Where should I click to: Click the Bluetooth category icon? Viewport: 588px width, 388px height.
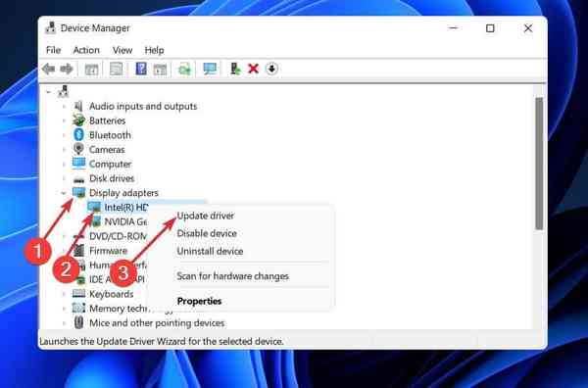(x=78, y=135)
